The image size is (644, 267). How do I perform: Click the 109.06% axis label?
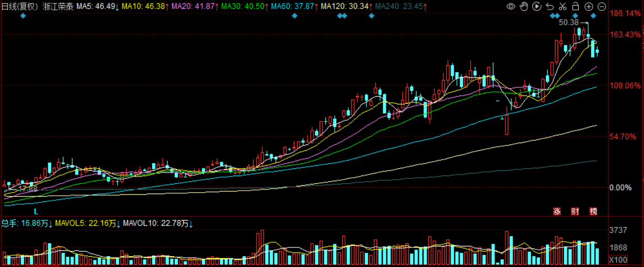coord(625,86)
